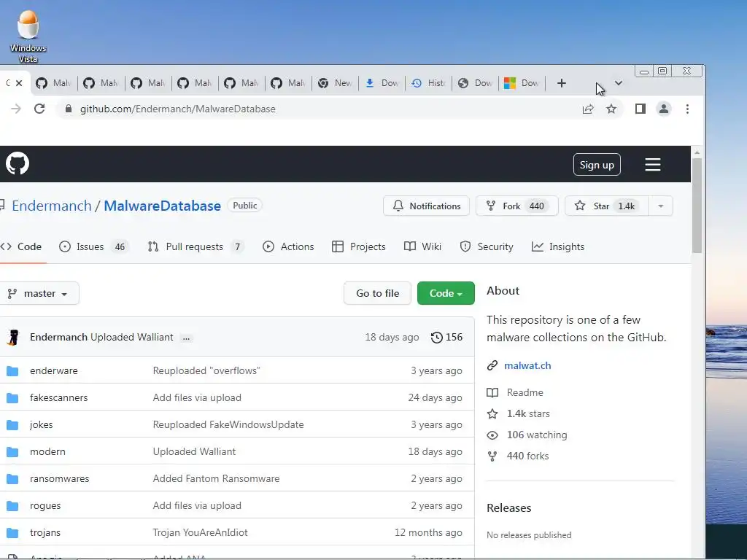This screenshot has width=747, height=560.
Task: Open a new tab with the plus icon
Action: (x=562, y=83)
